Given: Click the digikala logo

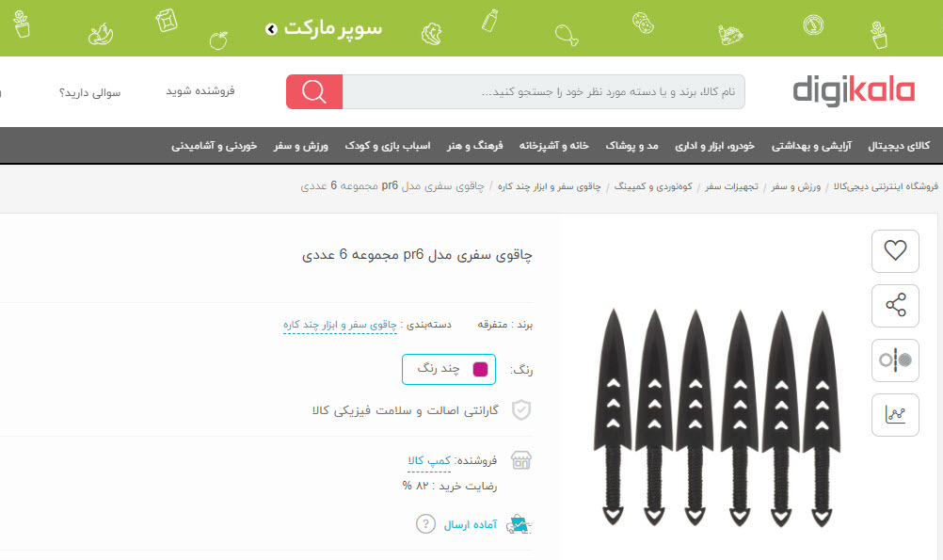Looking at the screenshot, I should coord(854,91).
